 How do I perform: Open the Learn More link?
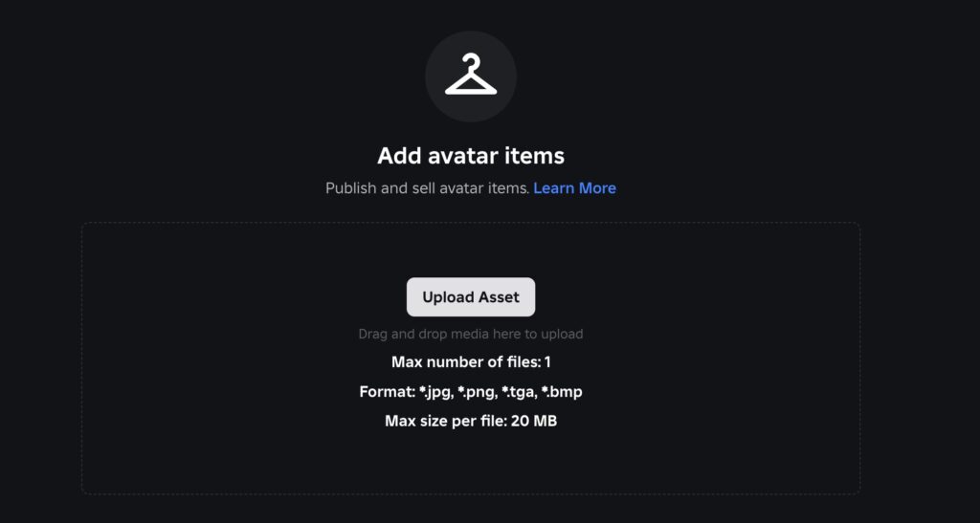click(x=574, y=187)
